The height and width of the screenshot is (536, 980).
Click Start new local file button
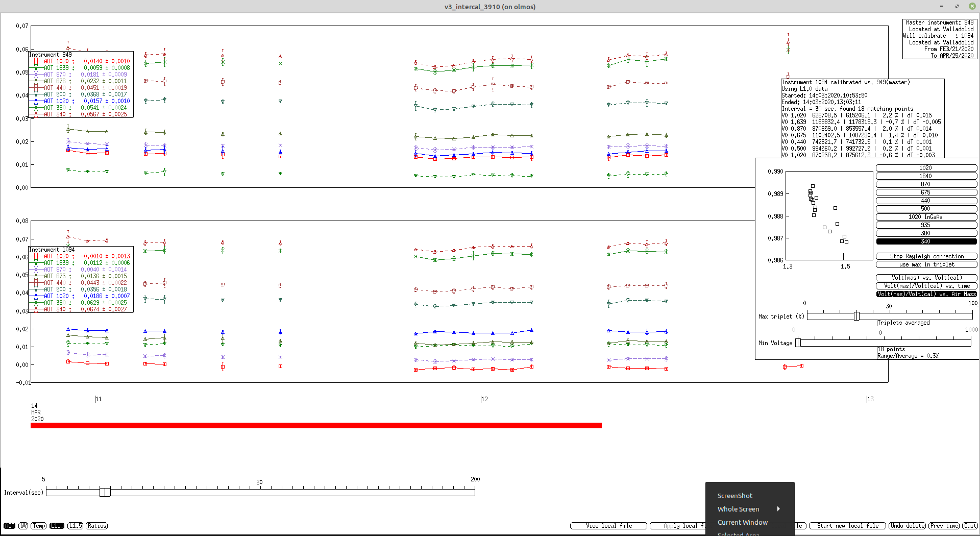coord(847,526)
